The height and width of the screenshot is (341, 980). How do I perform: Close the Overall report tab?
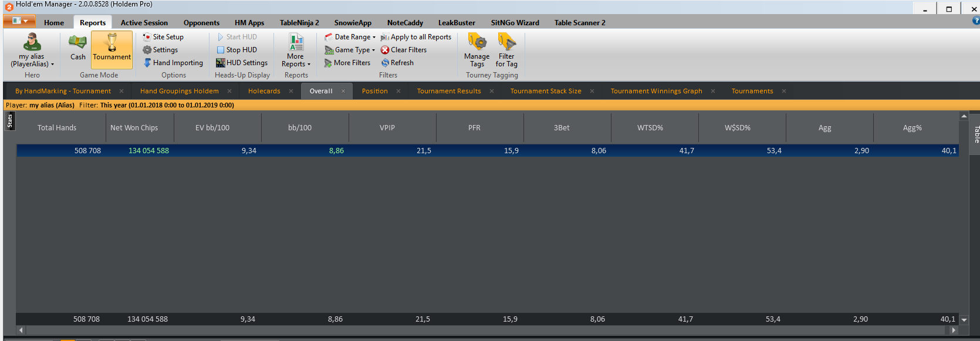tap(343, 91)
